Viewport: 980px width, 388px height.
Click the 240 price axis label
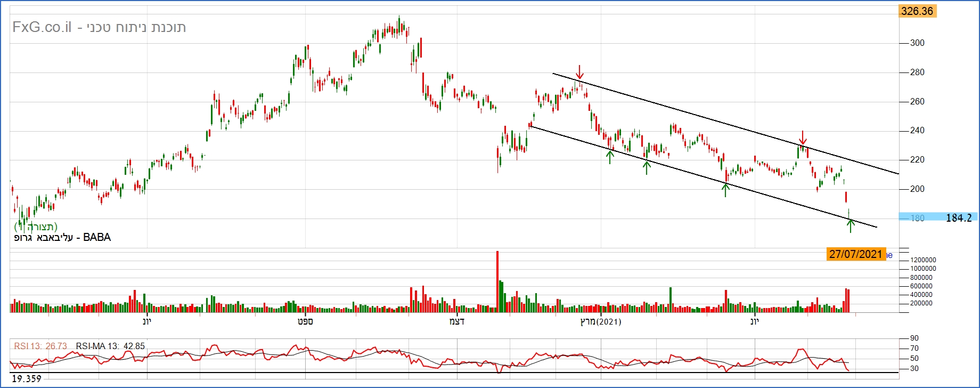pos(917,131)
